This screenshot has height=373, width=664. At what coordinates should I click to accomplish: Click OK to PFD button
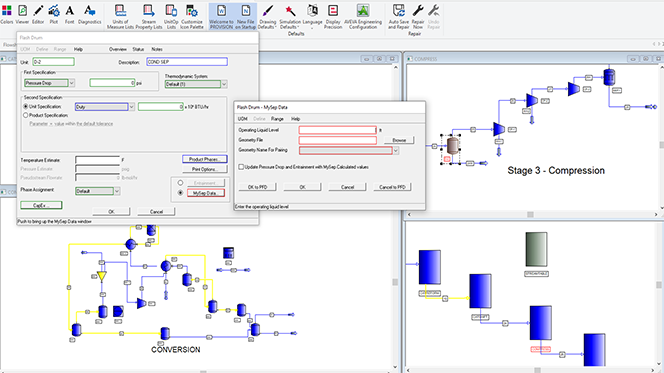coord(257,187)
